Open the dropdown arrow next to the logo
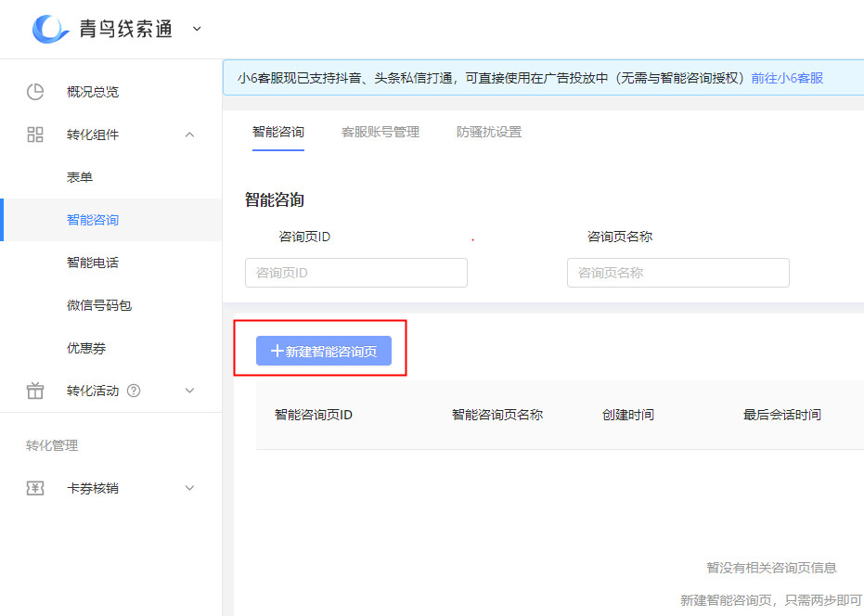 (x=196, y=29)
